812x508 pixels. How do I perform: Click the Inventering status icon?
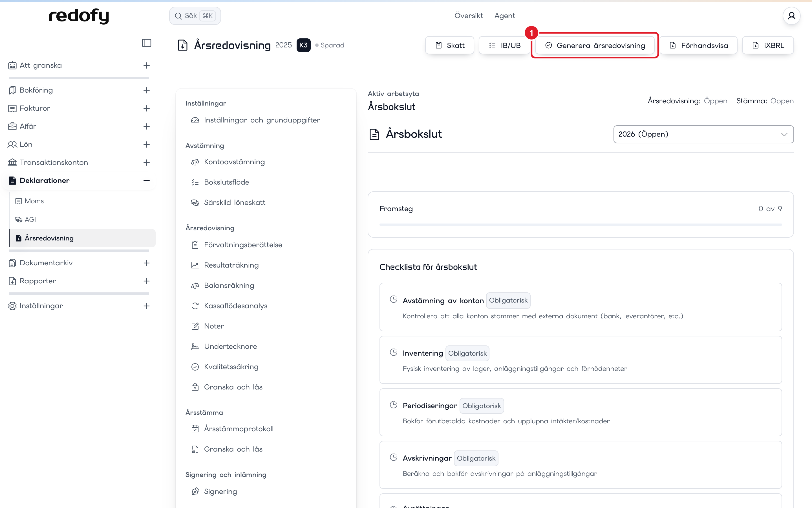click(393, 352)
